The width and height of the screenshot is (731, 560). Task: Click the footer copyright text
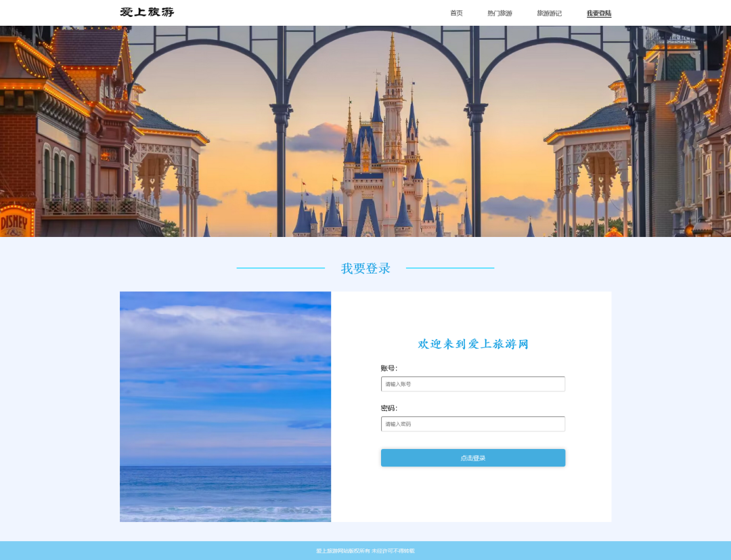[365, 551]
